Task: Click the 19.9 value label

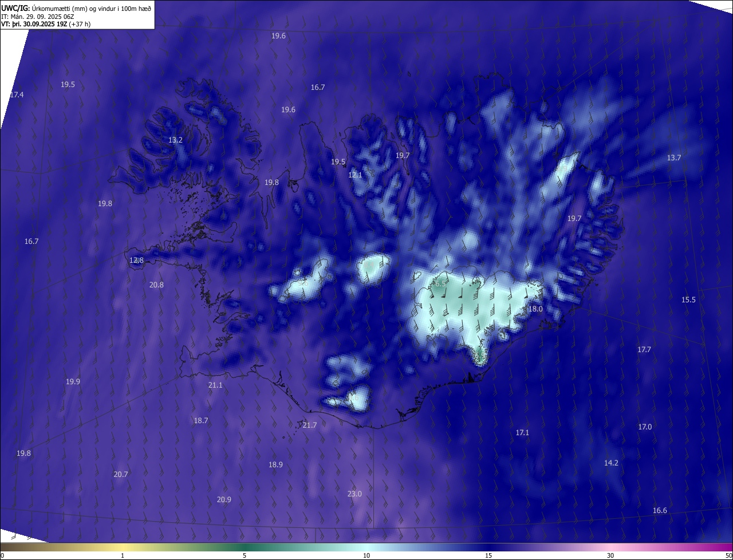Action: coord(73,382)
